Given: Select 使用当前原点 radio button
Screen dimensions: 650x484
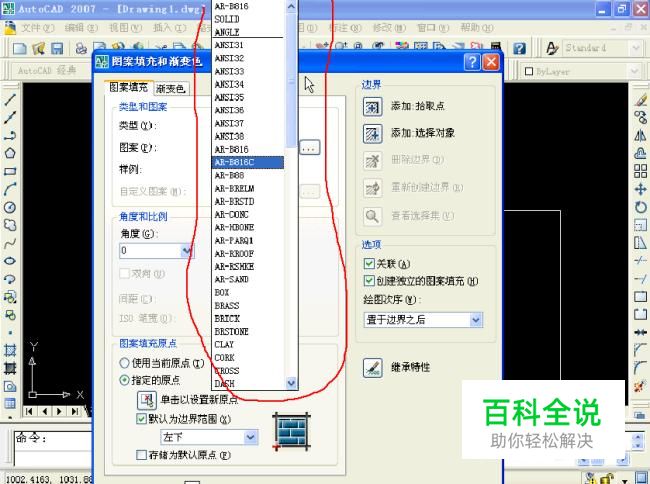Looking at the screenshot, I should pos(124,363).
